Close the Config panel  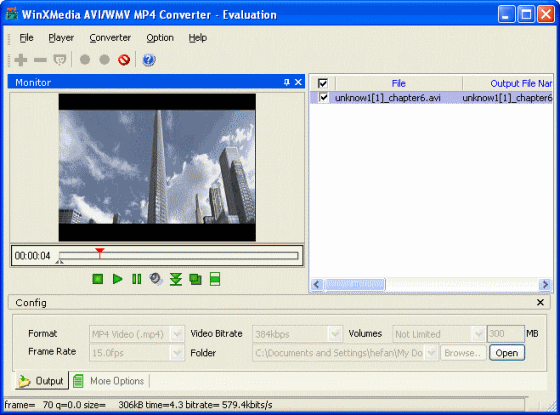(x=540, y=302)
